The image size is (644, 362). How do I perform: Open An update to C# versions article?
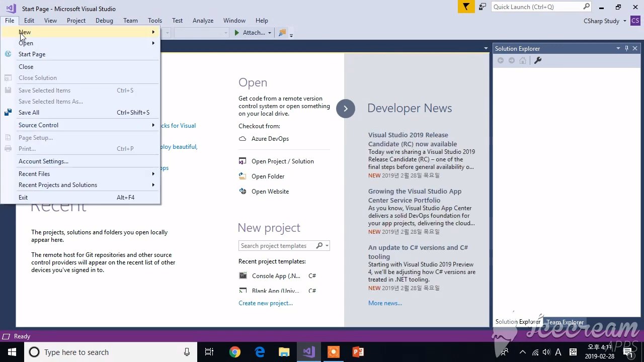(x=418, y=252)
